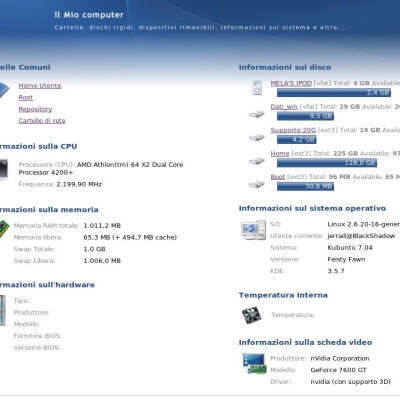Click the blue folder icon
400x400 pixels.
point(4,90)
